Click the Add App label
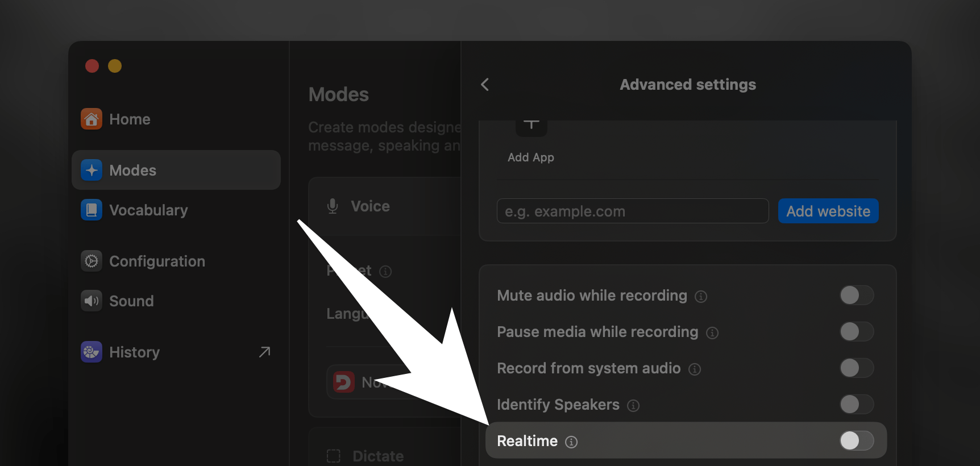980x466 pixels. [x=531, y=157]
